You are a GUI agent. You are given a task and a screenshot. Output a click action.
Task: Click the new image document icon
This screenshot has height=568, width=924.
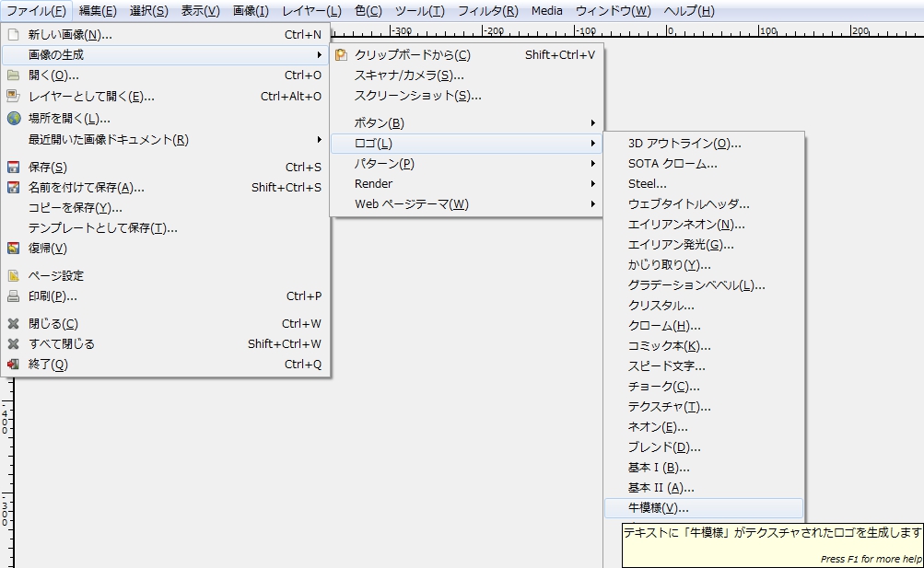pyautogui.click(x=14, y=35)
